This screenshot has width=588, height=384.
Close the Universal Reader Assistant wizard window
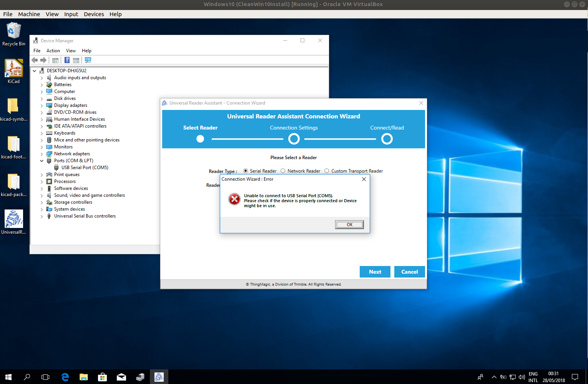coord(421,103)
